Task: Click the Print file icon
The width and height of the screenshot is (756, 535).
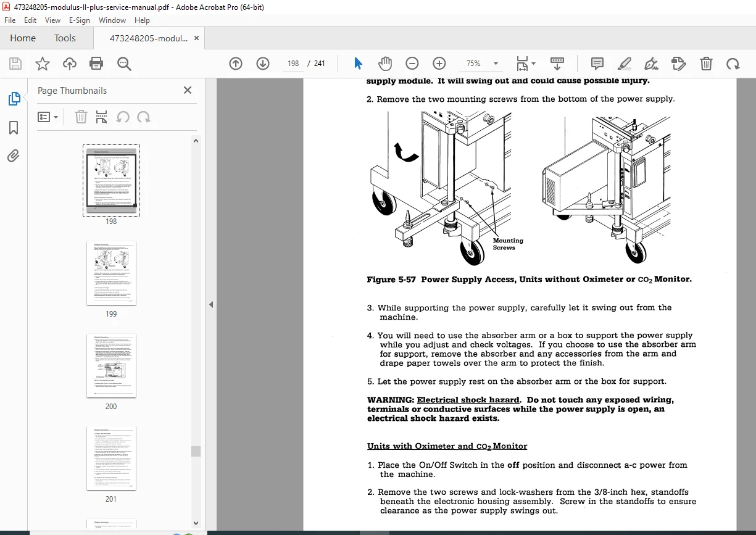Action: [x=96, y=64]
